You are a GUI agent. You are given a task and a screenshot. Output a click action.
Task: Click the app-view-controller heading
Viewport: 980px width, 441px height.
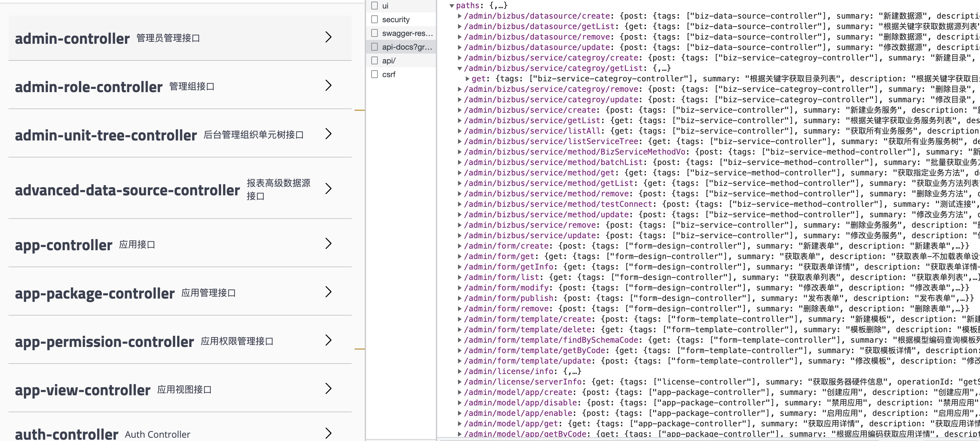pos(83,390)
